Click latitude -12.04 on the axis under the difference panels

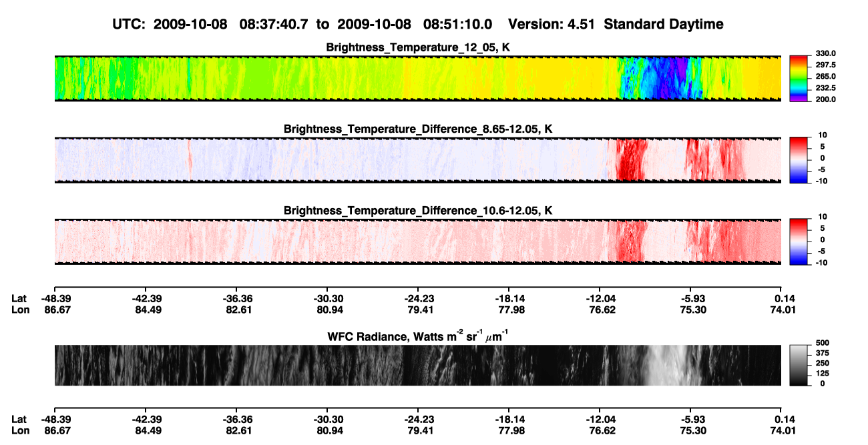(600, 299)
